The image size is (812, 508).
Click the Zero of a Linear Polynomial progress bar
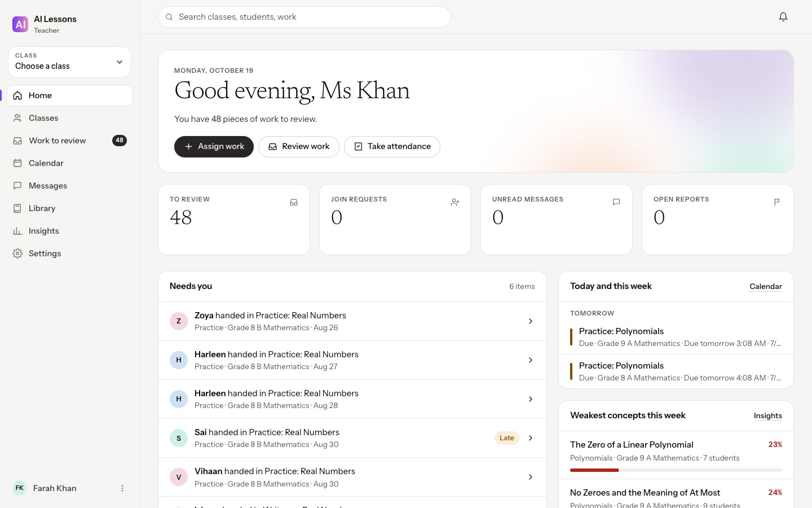coord(676,470)
